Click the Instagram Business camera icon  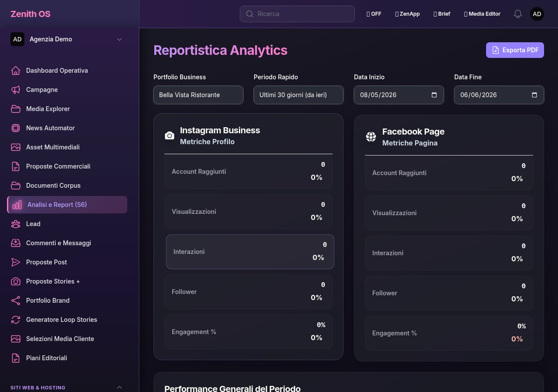click(x=170, y=136)
